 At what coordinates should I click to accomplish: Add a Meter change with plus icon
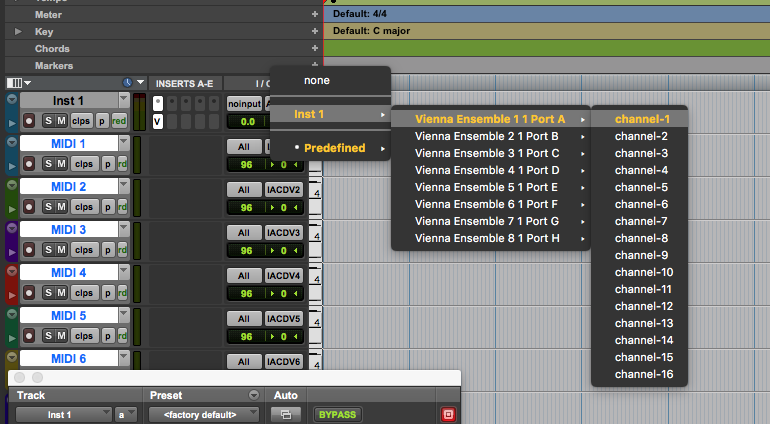[315, 15]
